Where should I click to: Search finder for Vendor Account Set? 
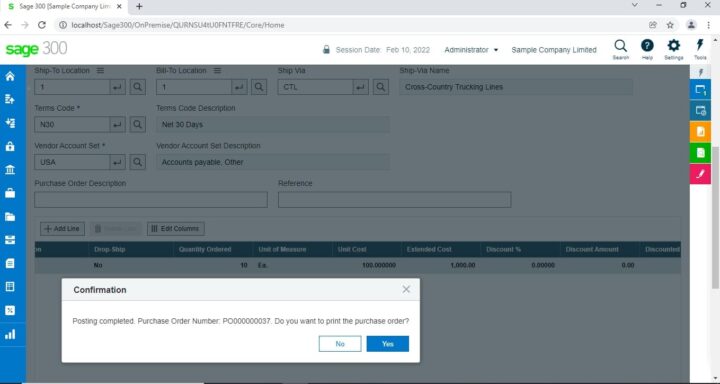pos(138,162)
